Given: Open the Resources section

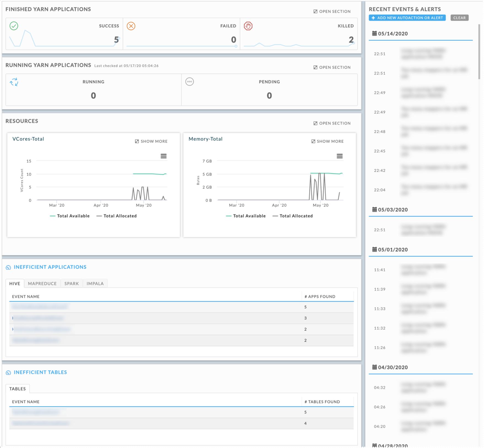Looking at the screenshot, I should [332, 123].
